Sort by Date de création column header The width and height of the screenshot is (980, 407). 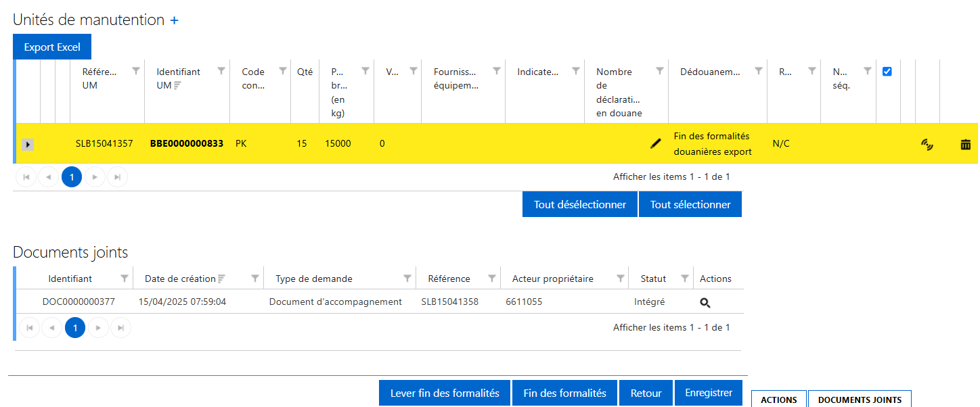pos(177,279)
